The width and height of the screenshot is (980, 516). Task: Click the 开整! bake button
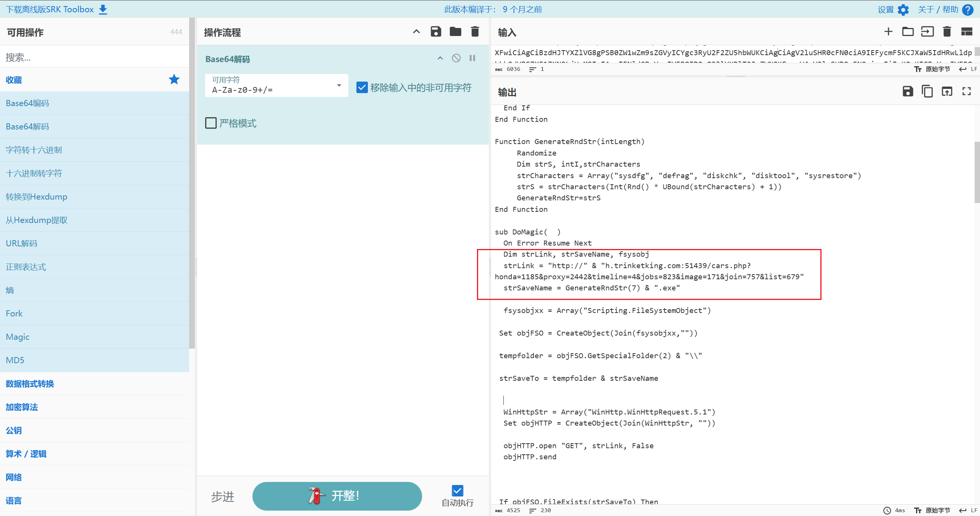pos(337,496)
